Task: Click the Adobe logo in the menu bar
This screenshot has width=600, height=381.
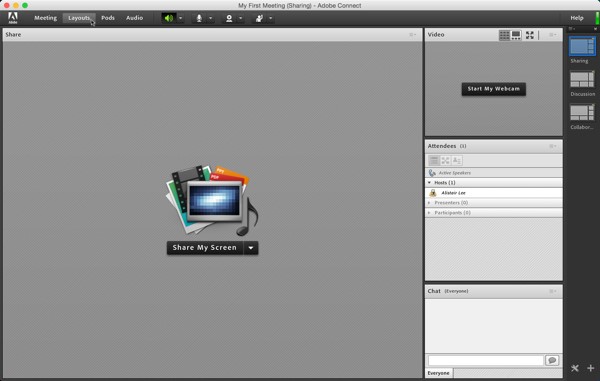Action: tap(13, 18)
